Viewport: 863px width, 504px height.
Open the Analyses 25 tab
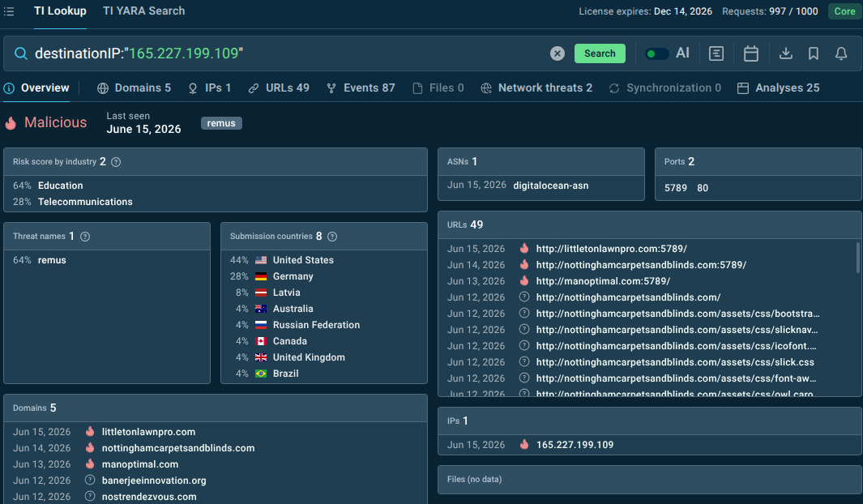(x=778, y=88)
